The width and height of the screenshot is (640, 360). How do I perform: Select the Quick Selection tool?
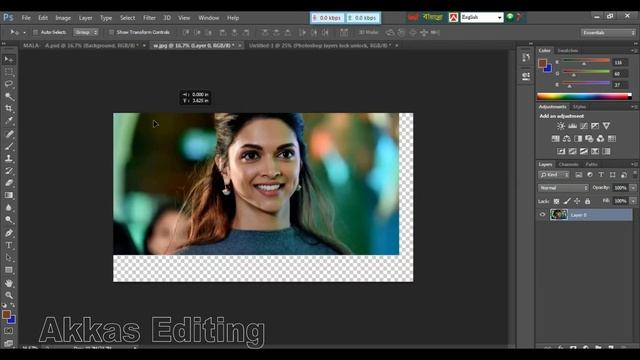click(x=9, y=96)
